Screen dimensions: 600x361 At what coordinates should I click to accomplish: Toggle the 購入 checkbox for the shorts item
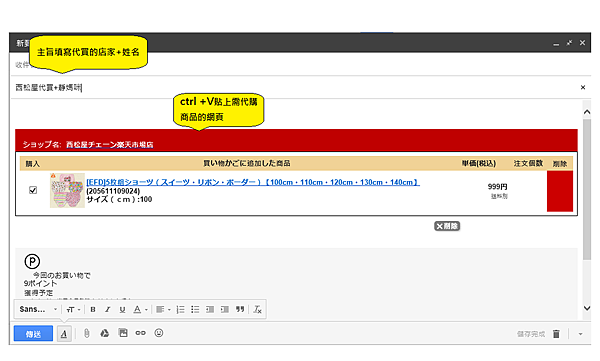(33, 190)
